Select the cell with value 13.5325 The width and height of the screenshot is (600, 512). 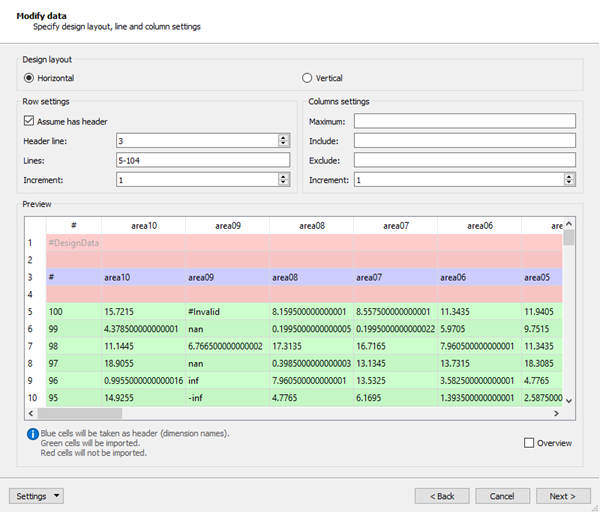[x=396, y=380]
